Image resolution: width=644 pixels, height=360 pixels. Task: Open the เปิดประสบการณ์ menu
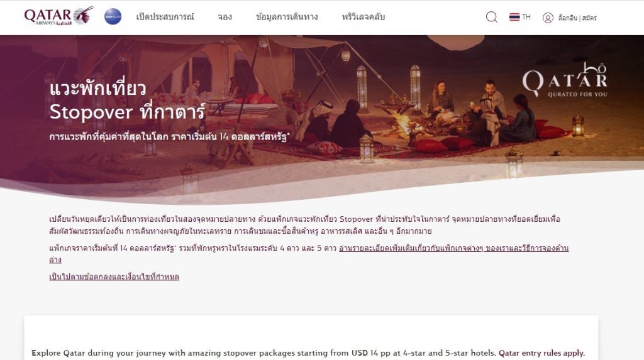tap(165, 17)
